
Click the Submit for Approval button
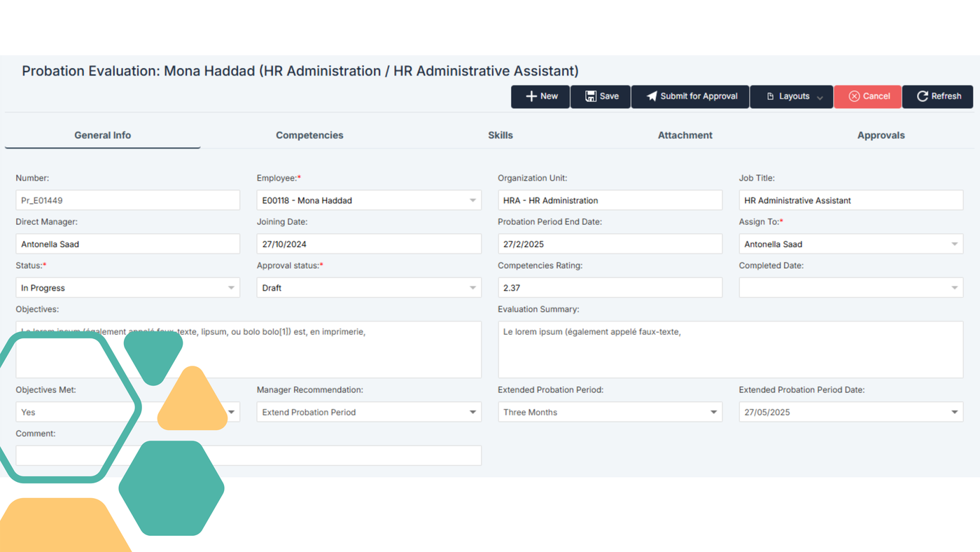689,97
